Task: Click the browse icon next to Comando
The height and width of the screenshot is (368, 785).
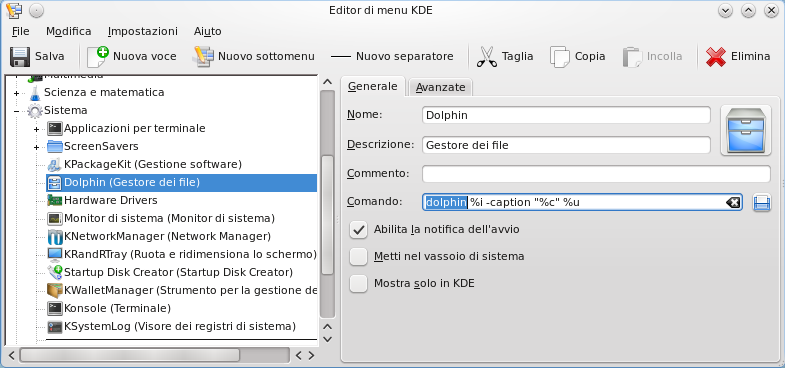Action: coord(761,203)
